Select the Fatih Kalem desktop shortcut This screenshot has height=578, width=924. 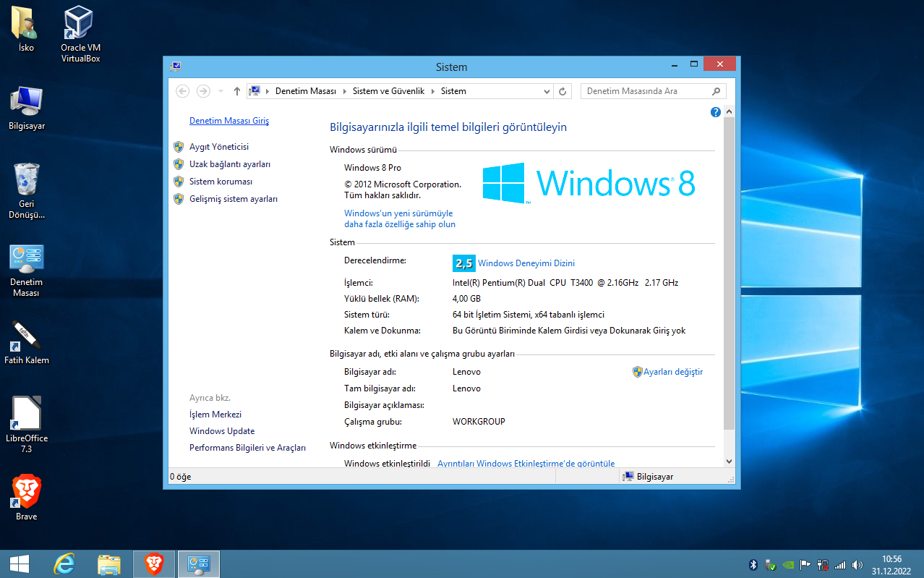[x=27, y=341]
